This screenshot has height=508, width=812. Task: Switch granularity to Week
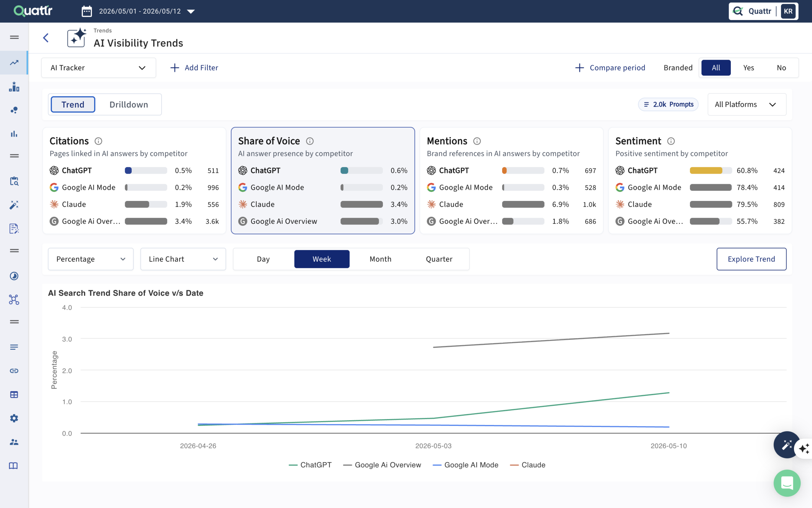click(x=322, y=259)
